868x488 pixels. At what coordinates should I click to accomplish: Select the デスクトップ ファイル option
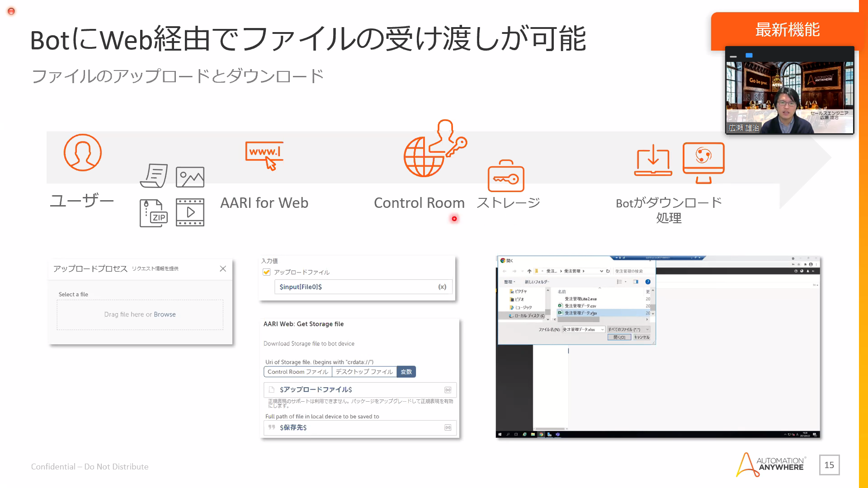pyautogui.click(x=364, y=372)
